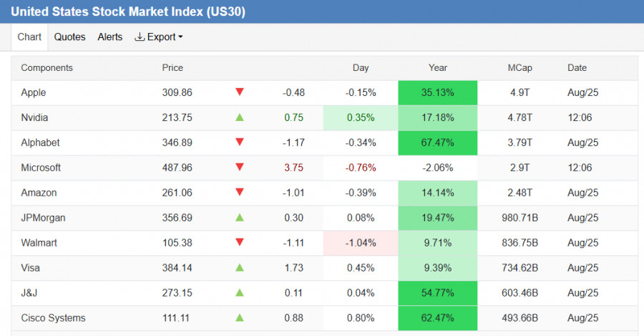Click Visa yearly change 9.39%
This screenshot has width=644, height=336.
click(438, 268)
